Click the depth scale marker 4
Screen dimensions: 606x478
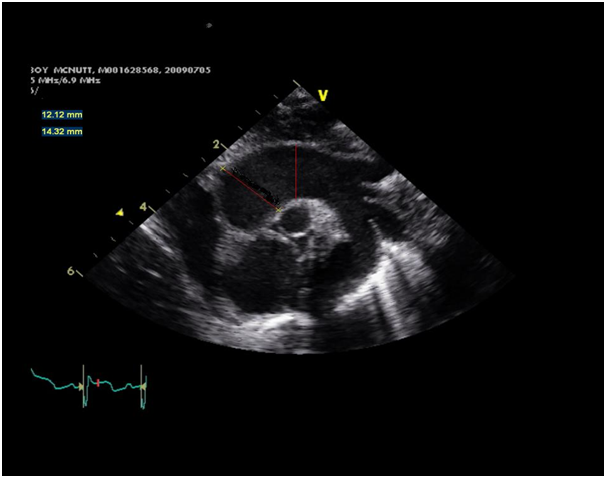click(142, 206)
